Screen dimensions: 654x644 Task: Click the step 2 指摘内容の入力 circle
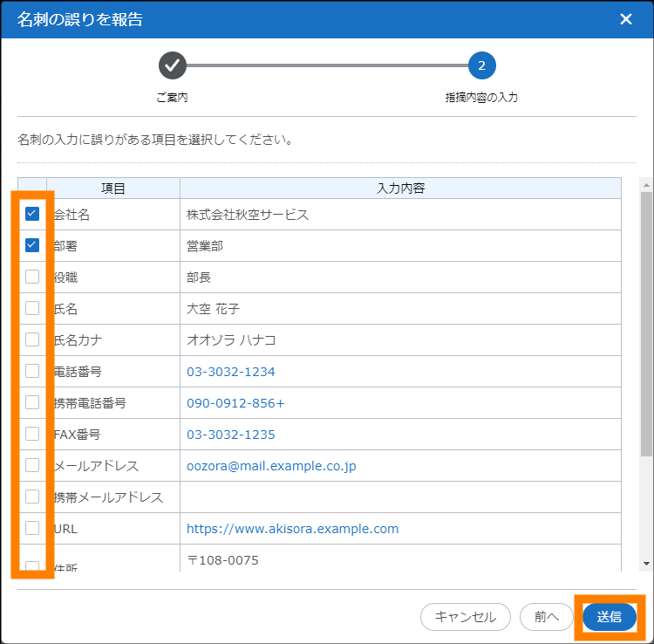tap(481, 65)
